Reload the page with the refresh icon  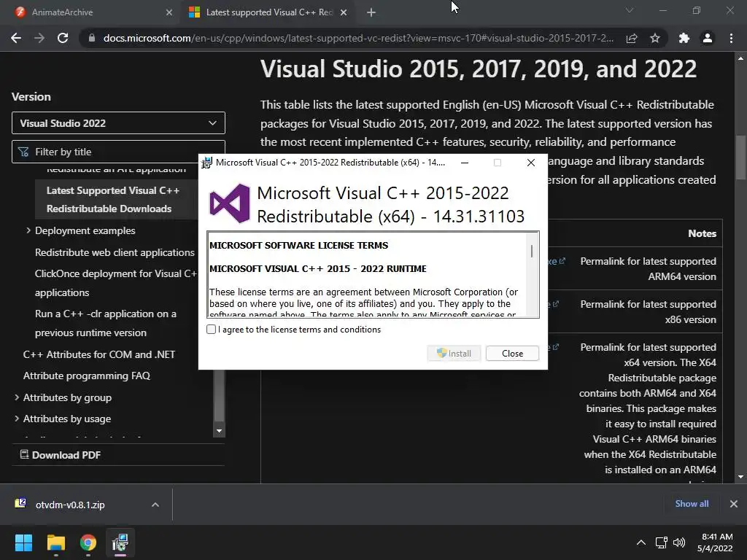(63, 38)
